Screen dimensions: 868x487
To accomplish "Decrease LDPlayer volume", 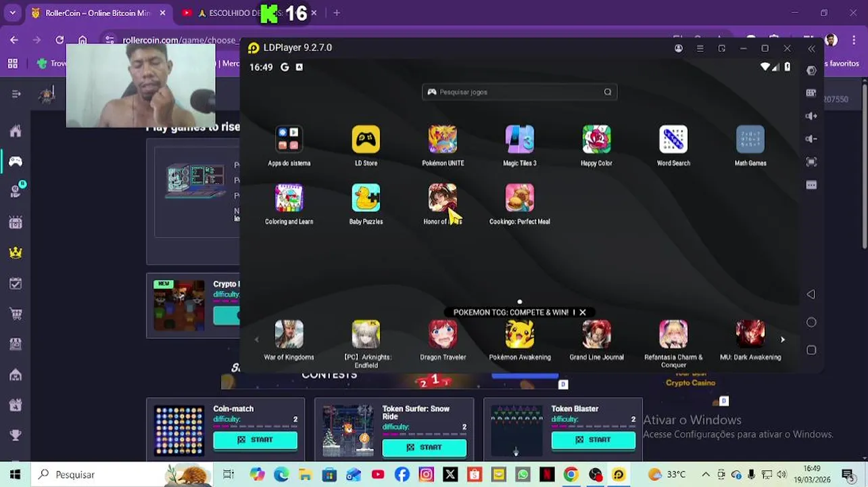I will (811, 139).
